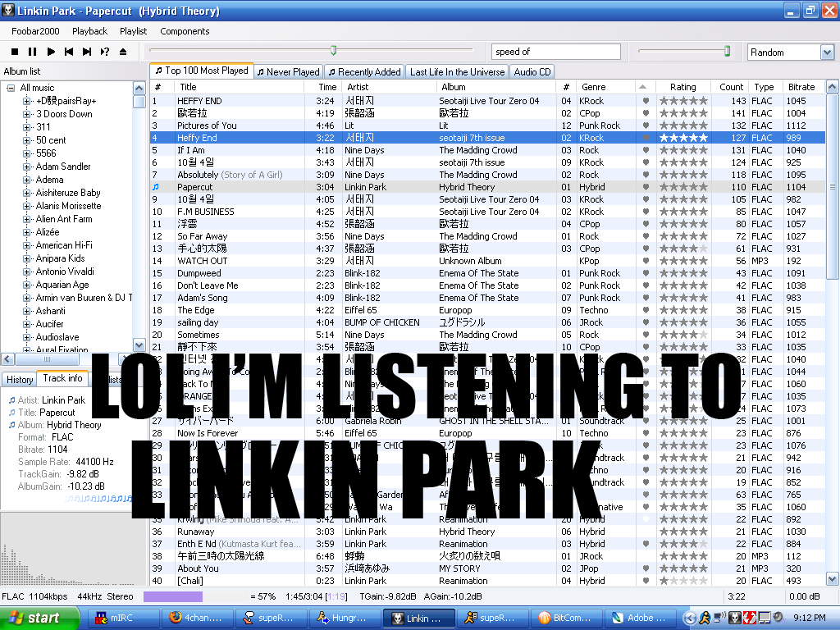Select Now Is Forever track row
840x630 pixels.
point(487,433)
